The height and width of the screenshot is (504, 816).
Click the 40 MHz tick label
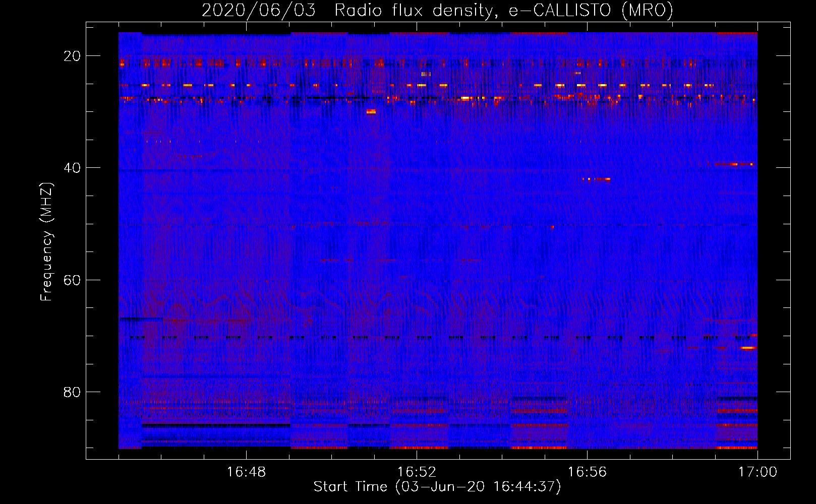coord(72,168)
